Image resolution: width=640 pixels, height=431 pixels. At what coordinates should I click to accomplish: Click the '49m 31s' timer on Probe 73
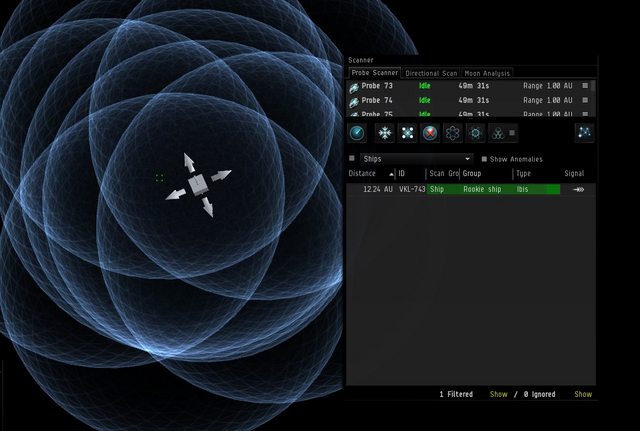473,86
